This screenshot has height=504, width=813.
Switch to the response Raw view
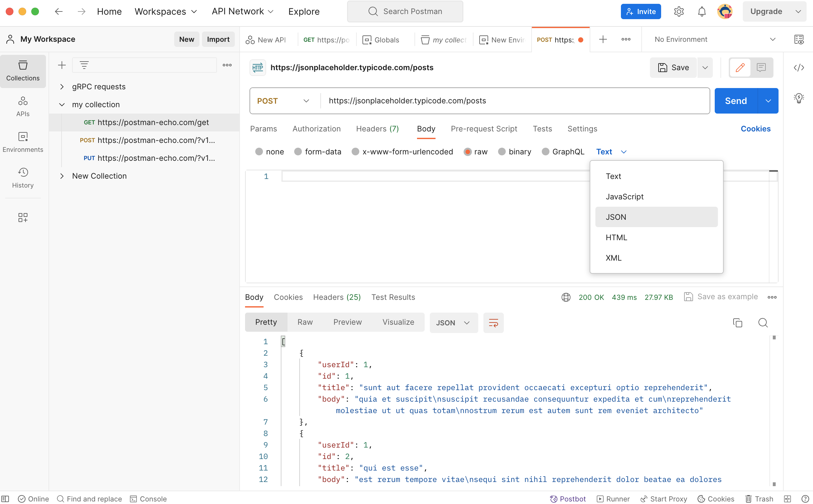coord(305,322)
